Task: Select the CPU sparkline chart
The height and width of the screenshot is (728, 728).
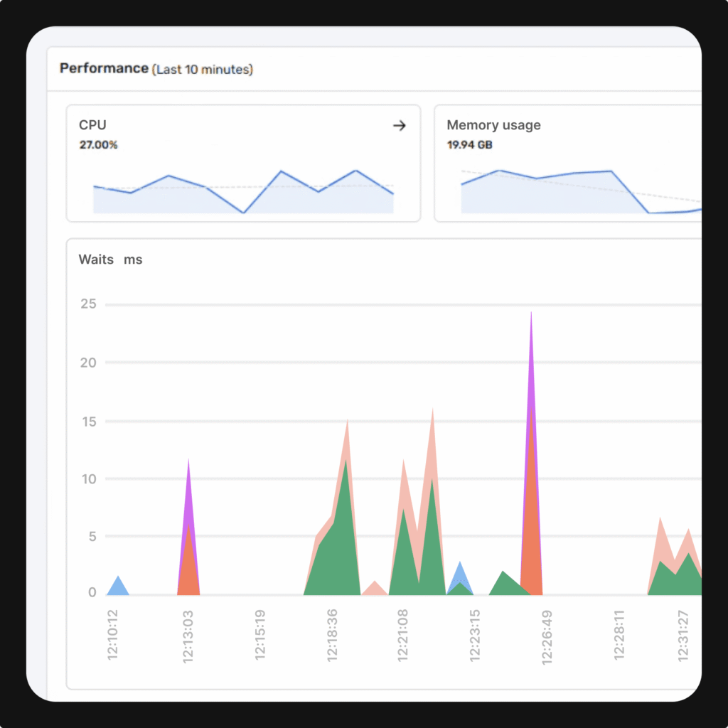Action: pos(243,192)
